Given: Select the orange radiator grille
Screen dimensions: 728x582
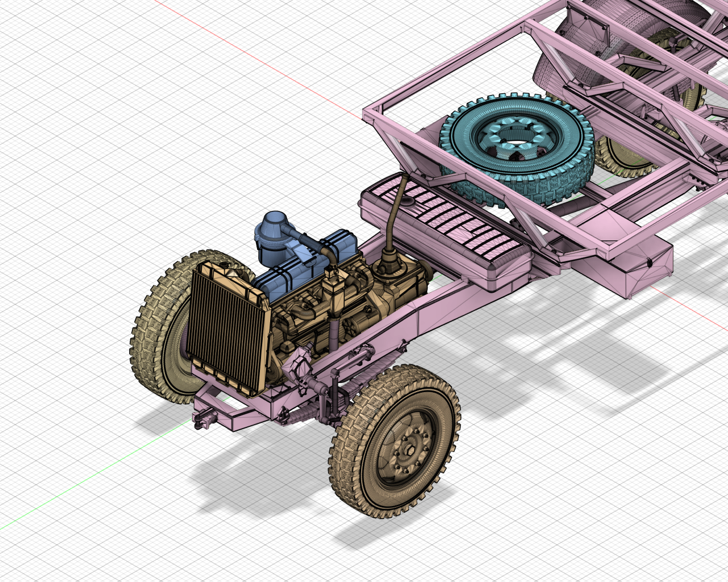Looking at the screenshot, I should click(x=226, y=330).
